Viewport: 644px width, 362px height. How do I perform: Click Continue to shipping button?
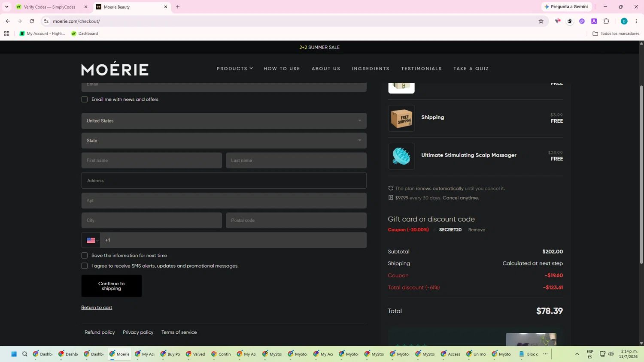pyautogui.click(x=112, y=286)
